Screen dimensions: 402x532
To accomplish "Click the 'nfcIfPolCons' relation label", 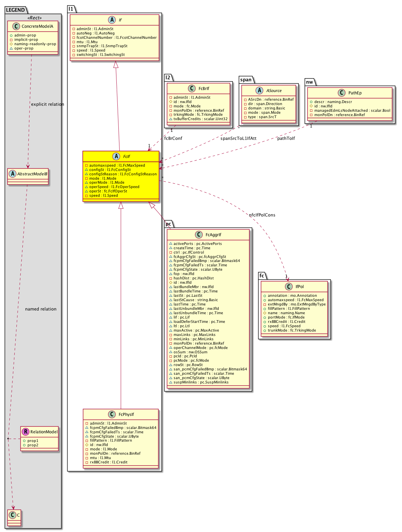I will coord(262,215).
